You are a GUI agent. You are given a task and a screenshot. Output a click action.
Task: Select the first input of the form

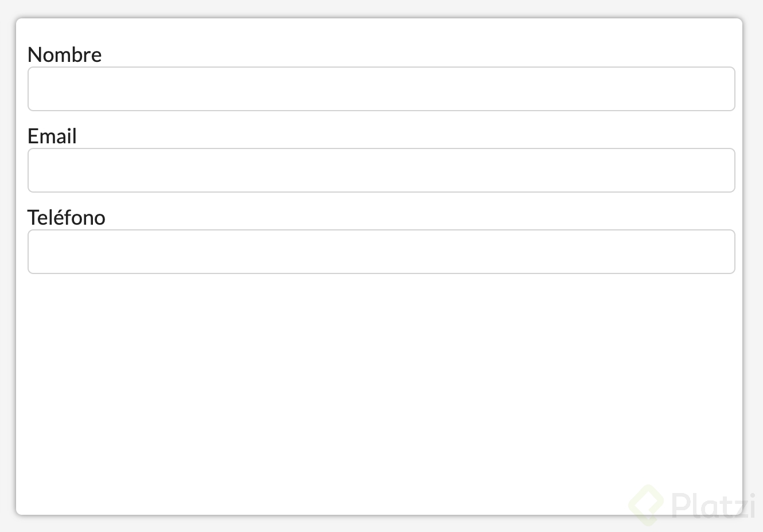[x=381, y=89]
